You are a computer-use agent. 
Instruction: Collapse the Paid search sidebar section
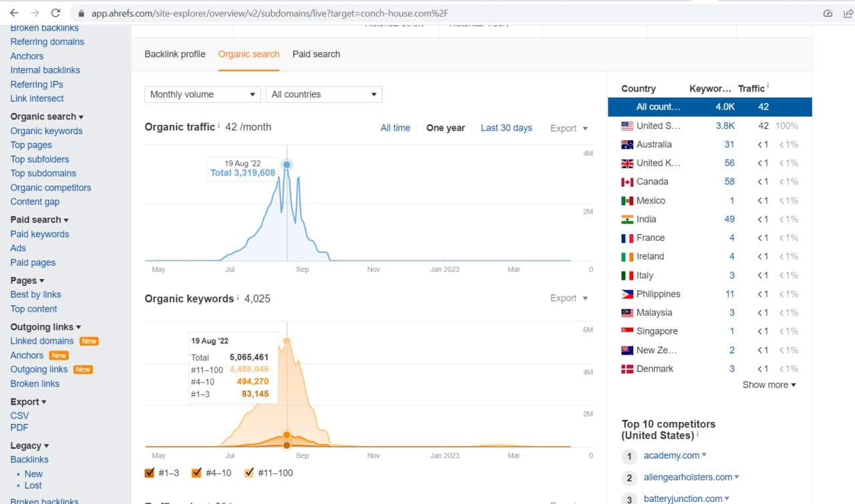click(39, 220)
